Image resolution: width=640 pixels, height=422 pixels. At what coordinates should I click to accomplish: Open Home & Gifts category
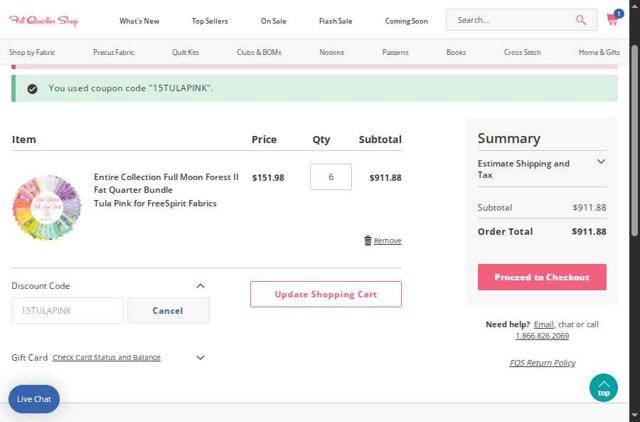[599, 52]
